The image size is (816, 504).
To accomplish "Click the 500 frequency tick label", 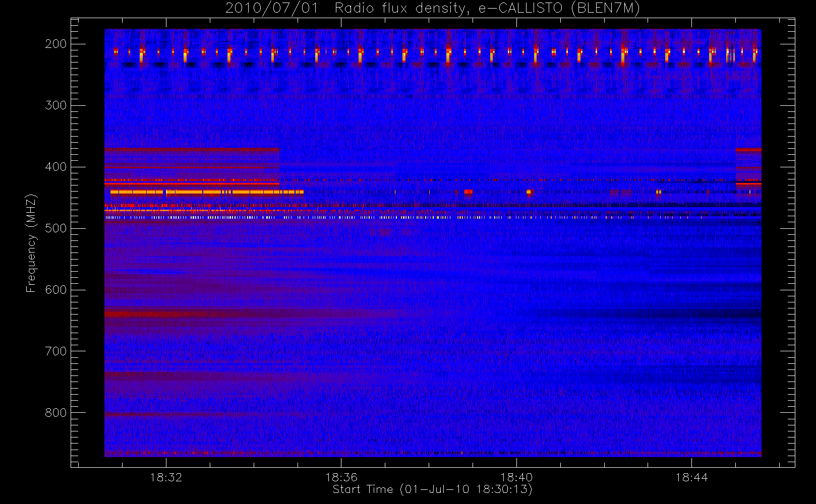I will point(56,228).
